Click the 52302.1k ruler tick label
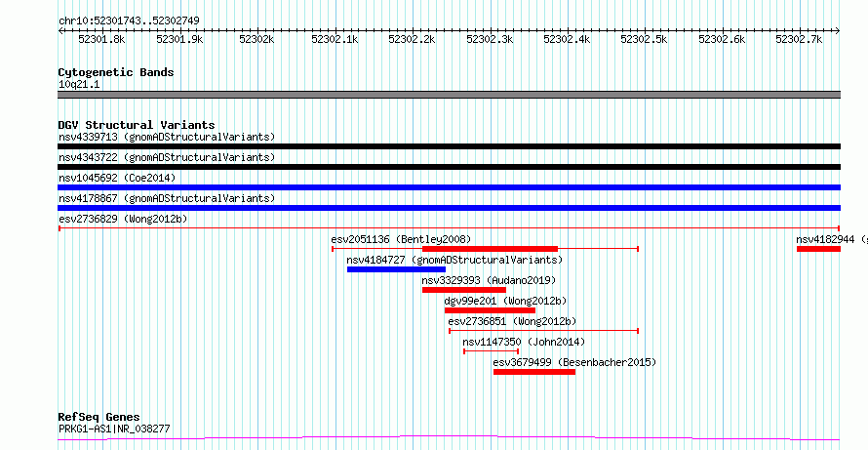 pyautogui.click(x=335, y=40)
